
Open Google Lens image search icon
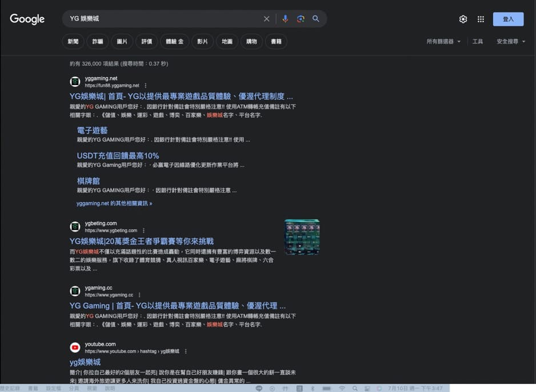click(x=301, y=19)
